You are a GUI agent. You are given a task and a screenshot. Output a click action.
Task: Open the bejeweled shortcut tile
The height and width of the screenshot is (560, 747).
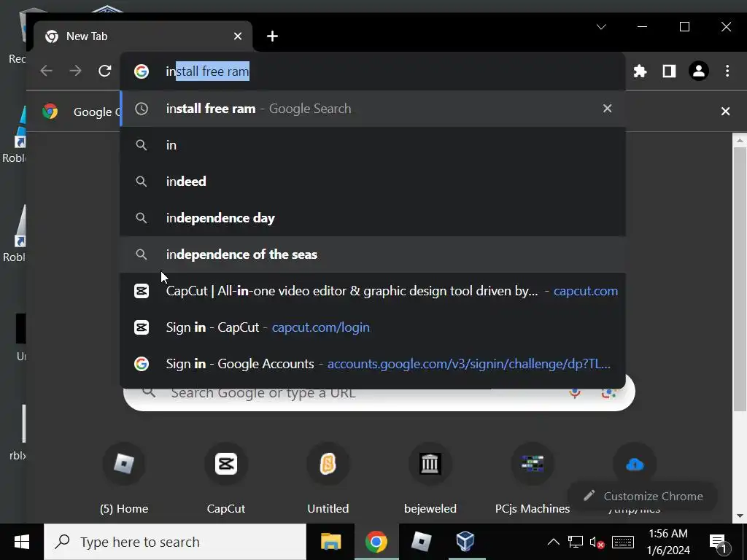[x=430, y=478]
